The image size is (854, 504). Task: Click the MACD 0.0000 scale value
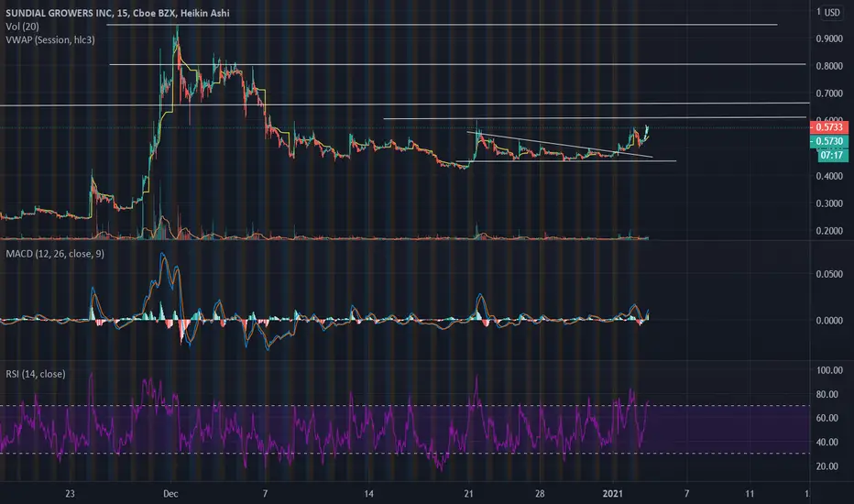[829, 321]
